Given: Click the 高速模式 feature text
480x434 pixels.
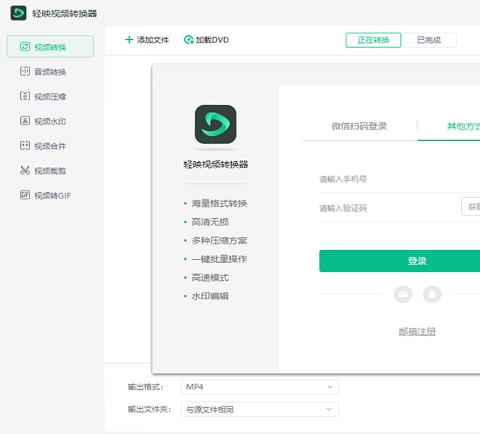Looking at the screenshot, I should point(210,277).
